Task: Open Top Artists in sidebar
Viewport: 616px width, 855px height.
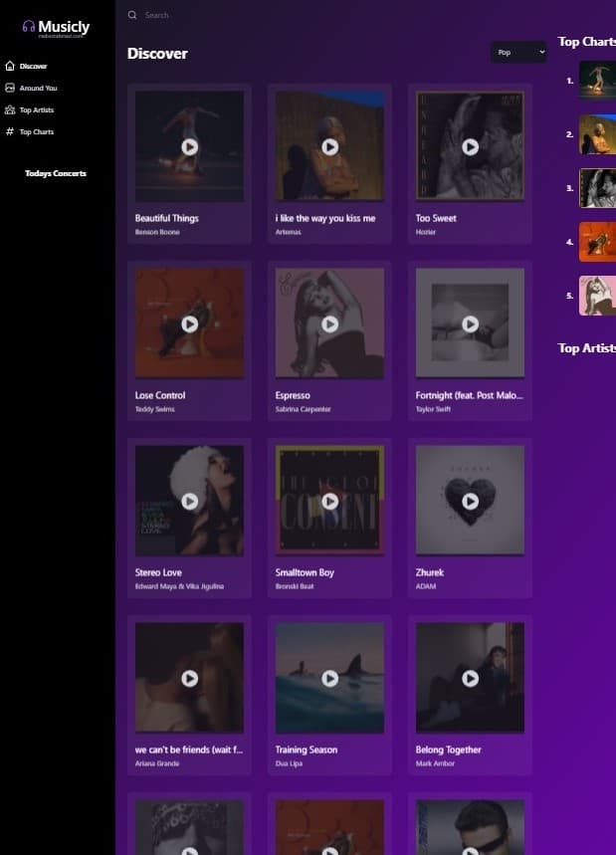Action: 37,109
